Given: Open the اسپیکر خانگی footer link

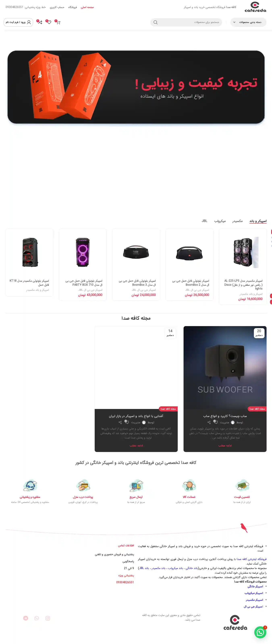Looking at the screenshot, I should 255,586.
